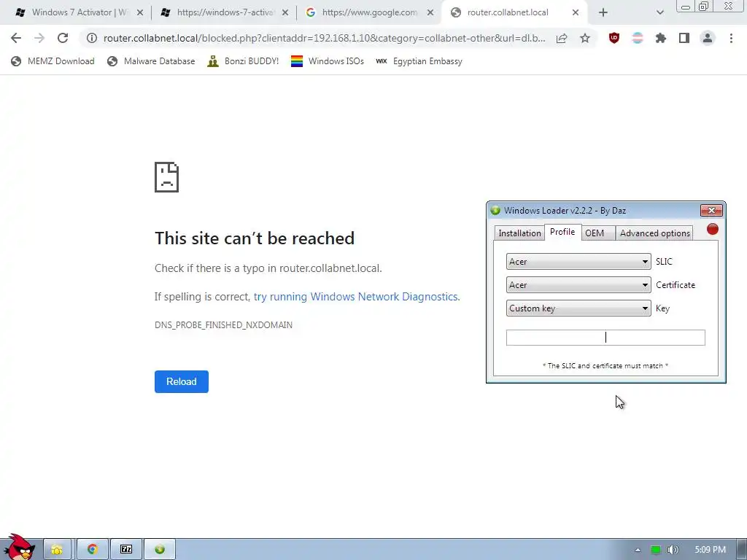View site information icon in address bar
Screen dimensions: 747x560
click(92, 38)
